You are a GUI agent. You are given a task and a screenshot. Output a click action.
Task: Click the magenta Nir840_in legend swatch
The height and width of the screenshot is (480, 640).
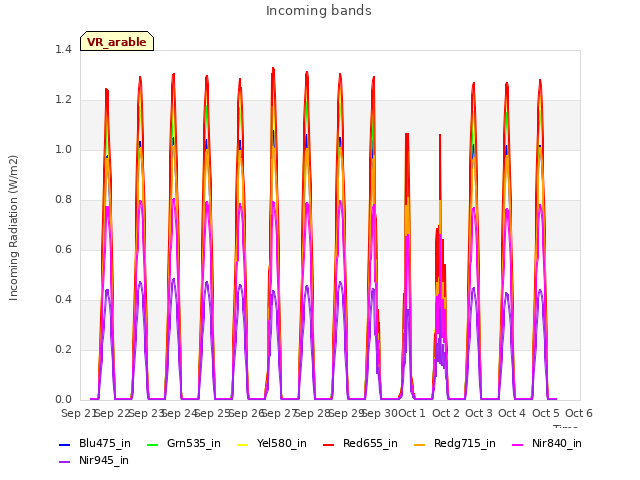coord(518,444)
